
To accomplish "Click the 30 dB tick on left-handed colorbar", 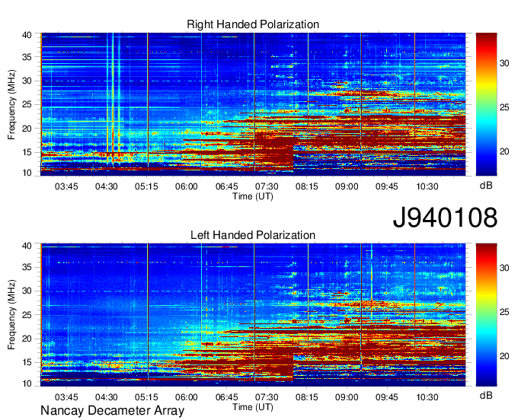I will pyautogui.click(x=504, y=268).
